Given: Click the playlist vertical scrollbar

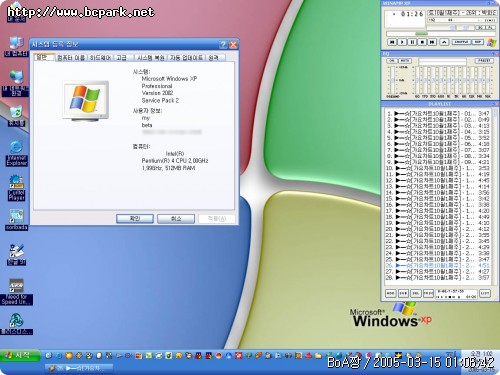Looking at the screenshot, I should (494, 196).
